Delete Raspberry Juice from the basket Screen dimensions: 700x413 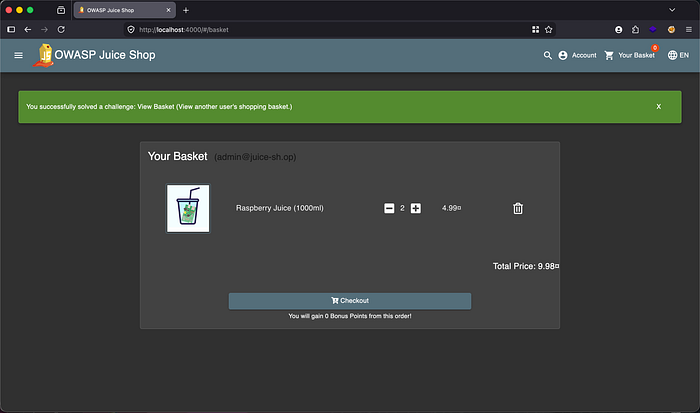coord(518,208)
